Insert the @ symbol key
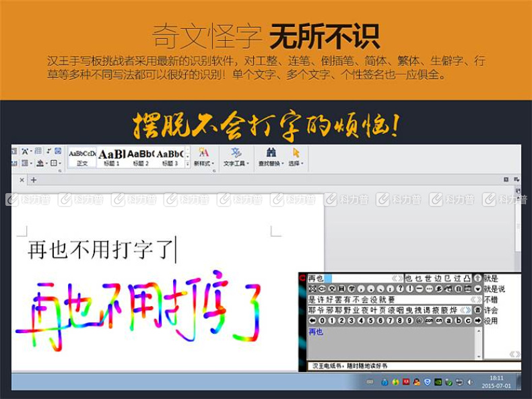Image resolution: width=532 pixels, height=399 pixels. [420, 321]
